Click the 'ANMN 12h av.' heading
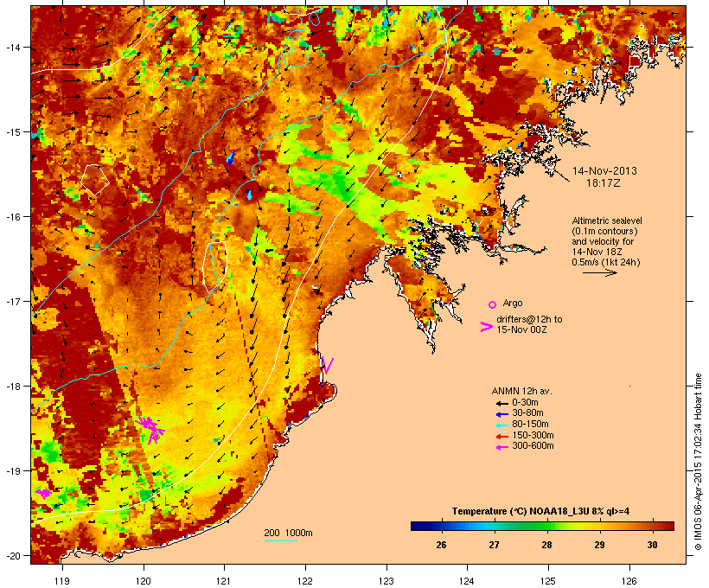 [521, 391]
